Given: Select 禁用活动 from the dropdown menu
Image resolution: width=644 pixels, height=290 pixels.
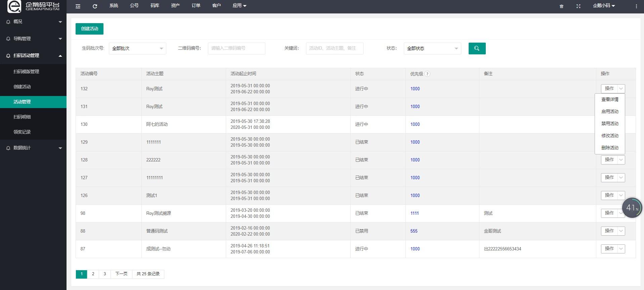Looking at the screenshot, I should click(x=610, y=124).
